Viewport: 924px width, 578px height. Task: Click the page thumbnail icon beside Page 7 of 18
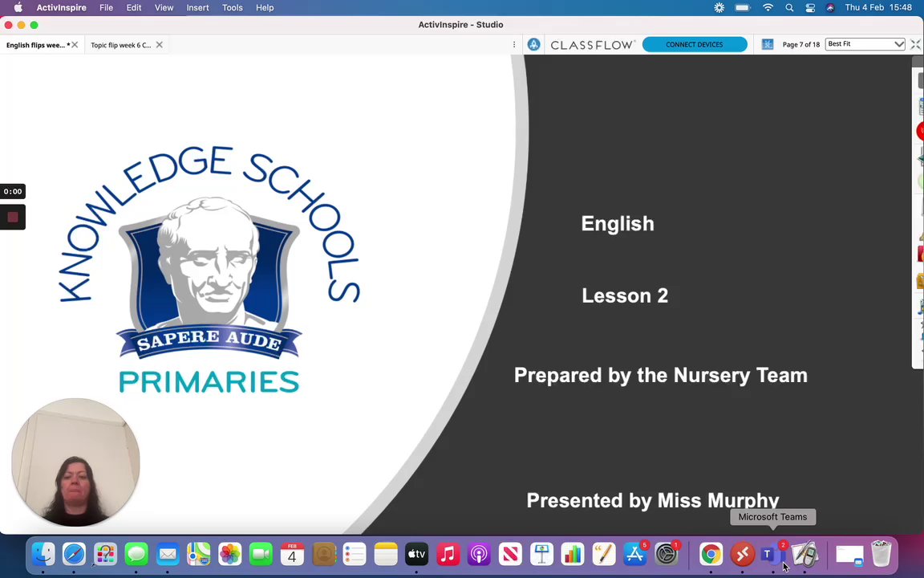coord(768,44)
